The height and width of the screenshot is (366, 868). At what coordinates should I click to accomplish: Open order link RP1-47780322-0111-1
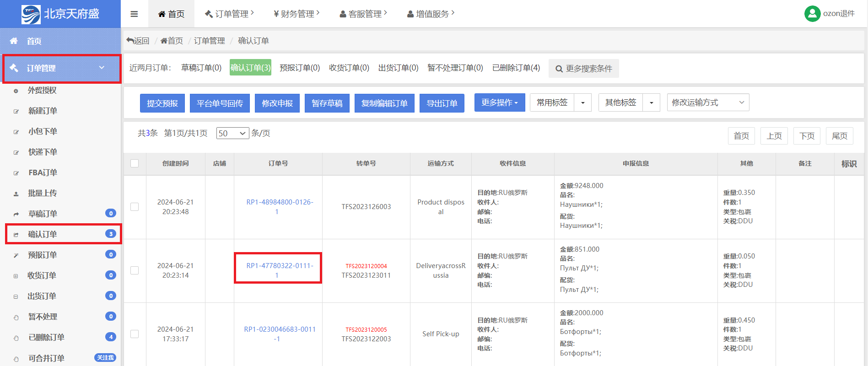click(280, 270)
